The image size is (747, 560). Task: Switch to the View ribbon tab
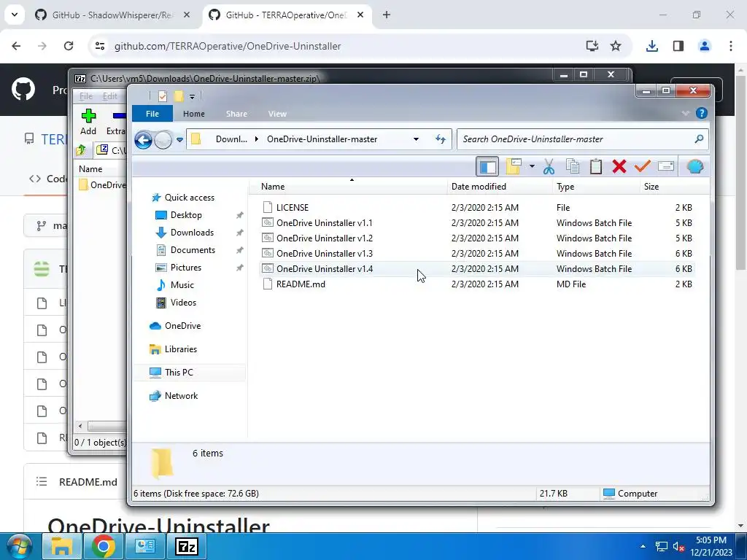coord(277,114)
